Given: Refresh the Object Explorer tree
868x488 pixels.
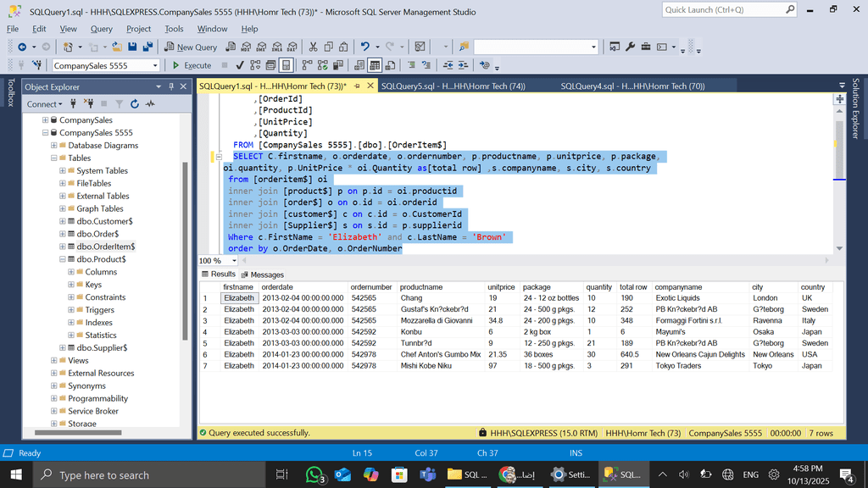Looking at the screenshot, I should (134, 104).
